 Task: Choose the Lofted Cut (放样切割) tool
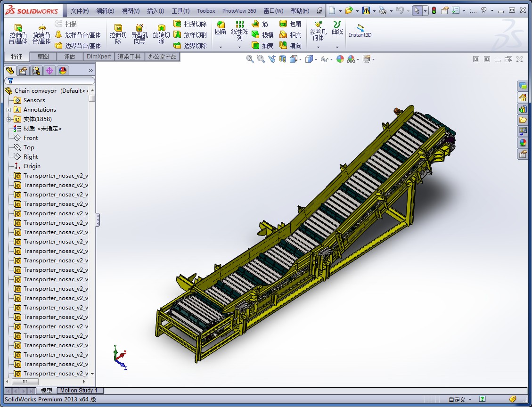(x=190, y=34)
